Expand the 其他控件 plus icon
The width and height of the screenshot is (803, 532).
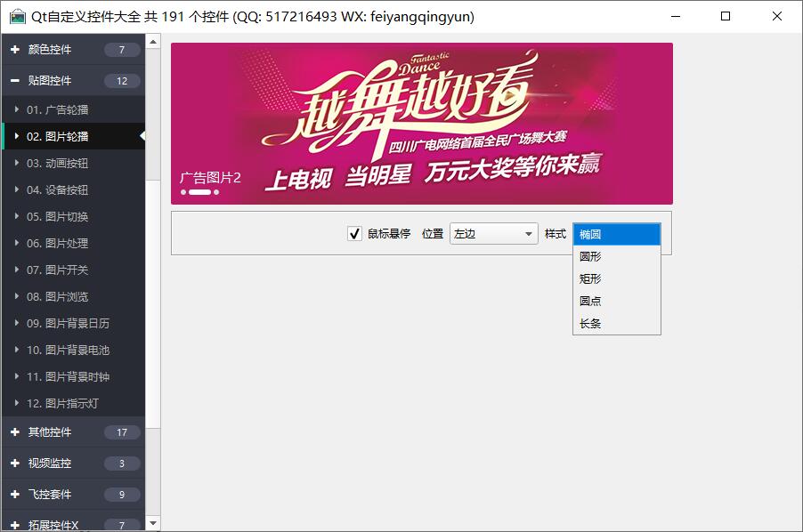tap(15, 432)
